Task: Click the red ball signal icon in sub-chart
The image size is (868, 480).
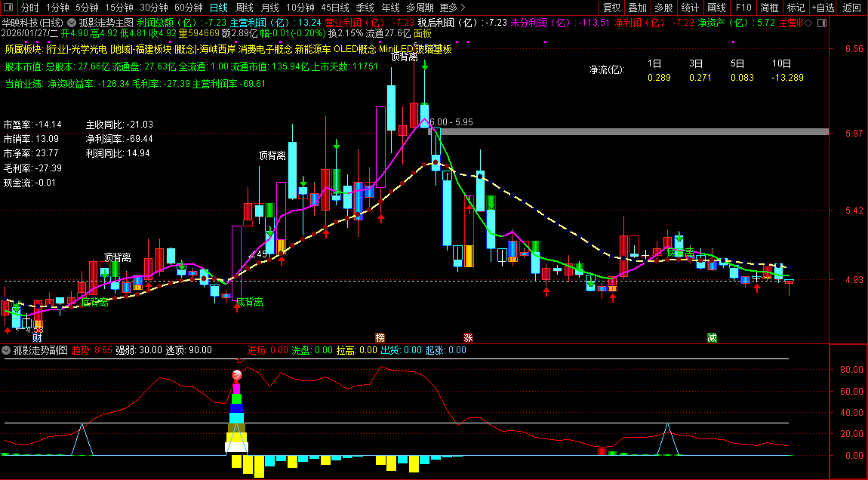Action: pyautogui.click(x=237, y=375)
